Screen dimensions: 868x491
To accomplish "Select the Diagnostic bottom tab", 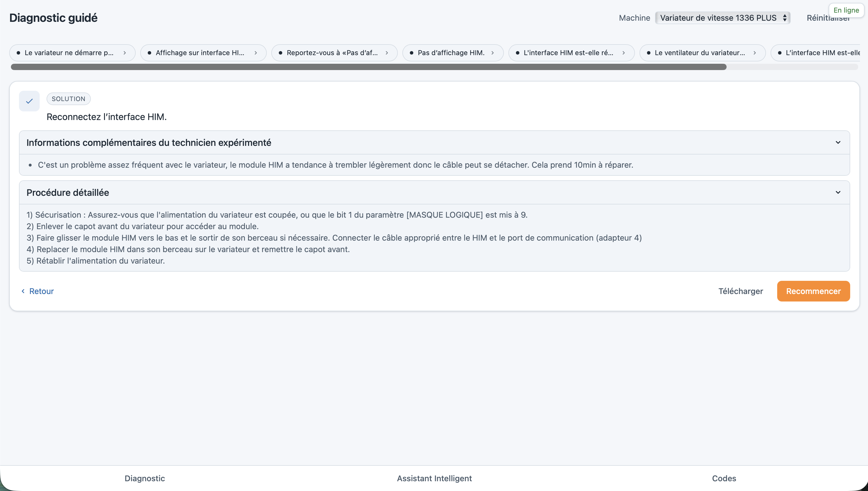I will pyautogui.click(x=145, y=478).
